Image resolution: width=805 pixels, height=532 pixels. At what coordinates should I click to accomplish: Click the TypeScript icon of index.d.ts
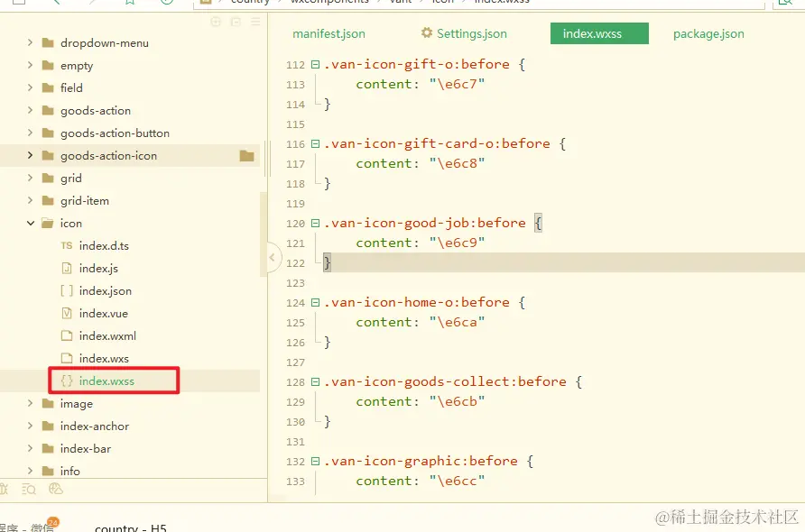pos(67,246)
